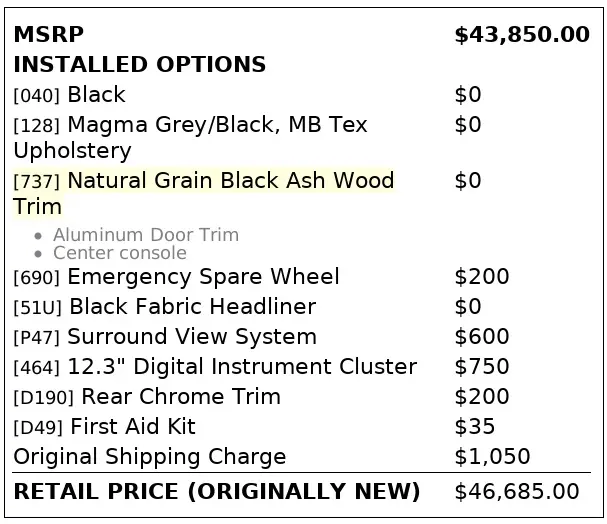Click the Center console bullet item
The height and width of the screenshot is (524, 607).
[x=119, y=253]
